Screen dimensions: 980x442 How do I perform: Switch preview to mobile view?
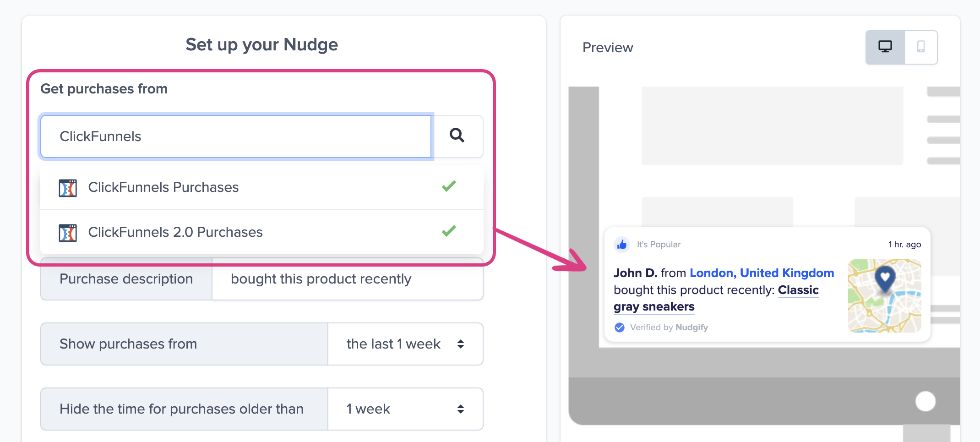tap(920, 47)
